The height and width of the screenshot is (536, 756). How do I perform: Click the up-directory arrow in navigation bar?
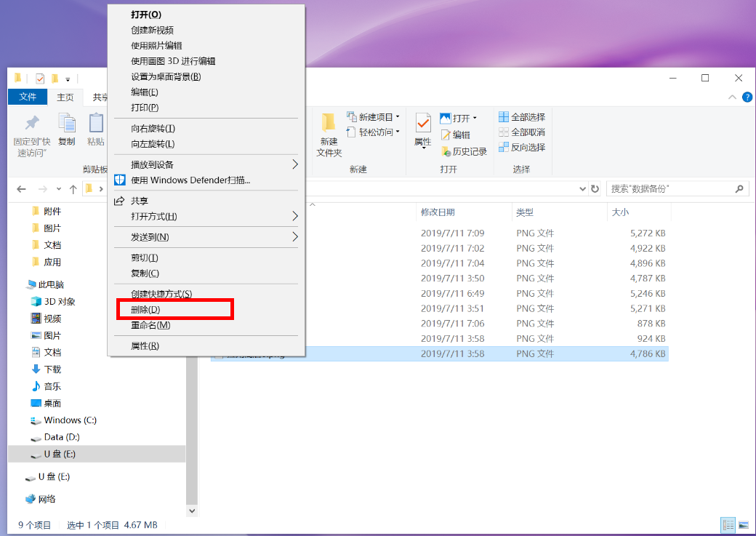point(73,189)
